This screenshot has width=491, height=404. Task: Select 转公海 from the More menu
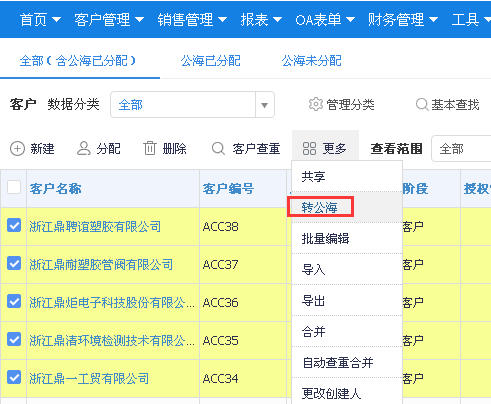coord(320,207)
